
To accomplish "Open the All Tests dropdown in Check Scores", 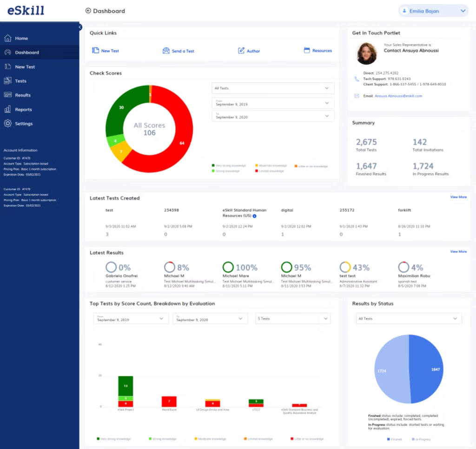I will pos(273,88).
